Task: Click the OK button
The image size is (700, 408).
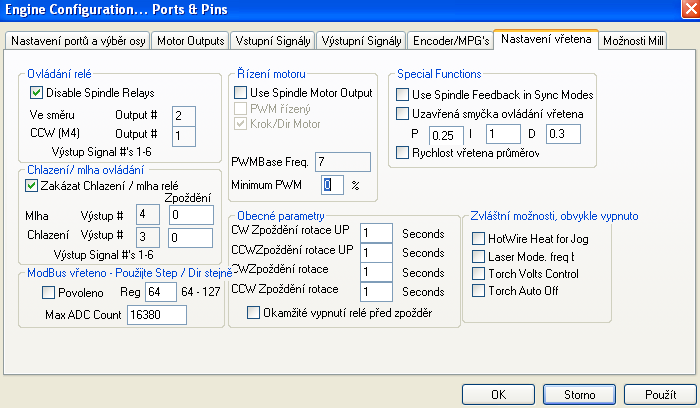Action: (497, 394)
